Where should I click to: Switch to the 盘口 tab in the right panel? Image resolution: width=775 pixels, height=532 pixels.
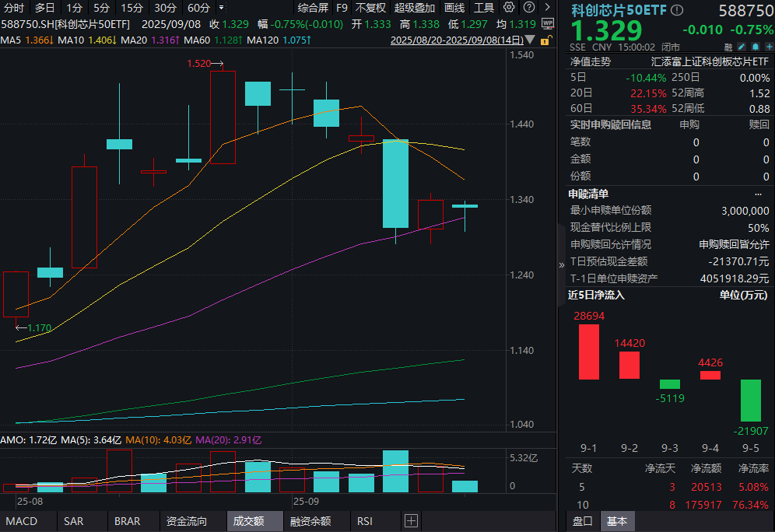click(x=582, y=521)
